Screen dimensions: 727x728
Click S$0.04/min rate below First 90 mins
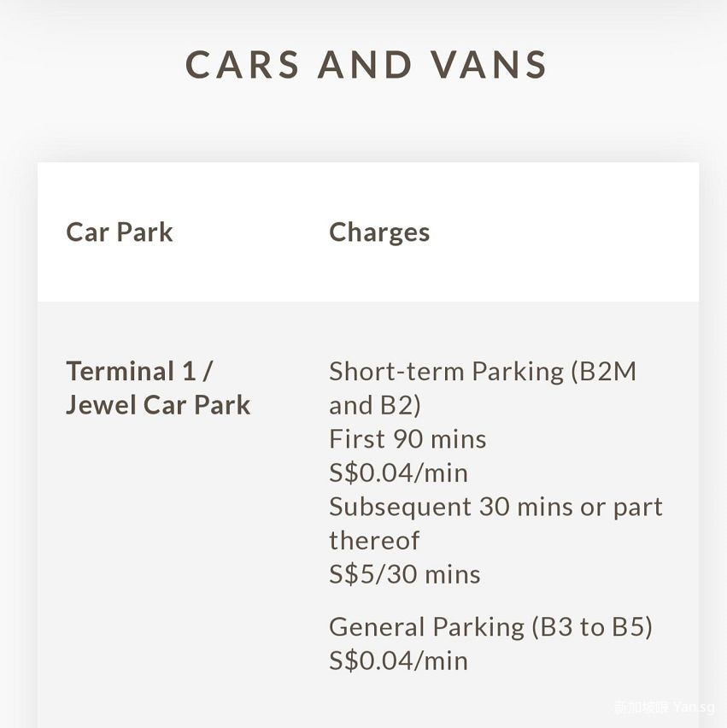(398, 473)
